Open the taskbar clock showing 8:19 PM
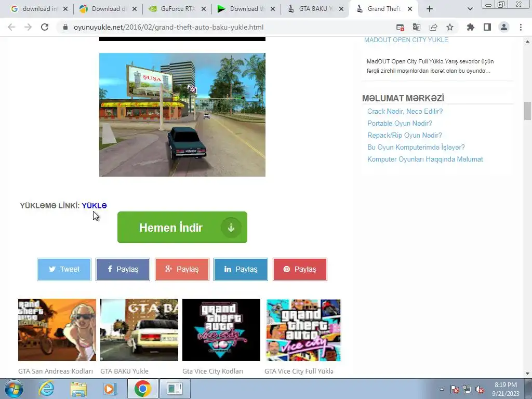532x399 pixels. [x=506, y=389]
